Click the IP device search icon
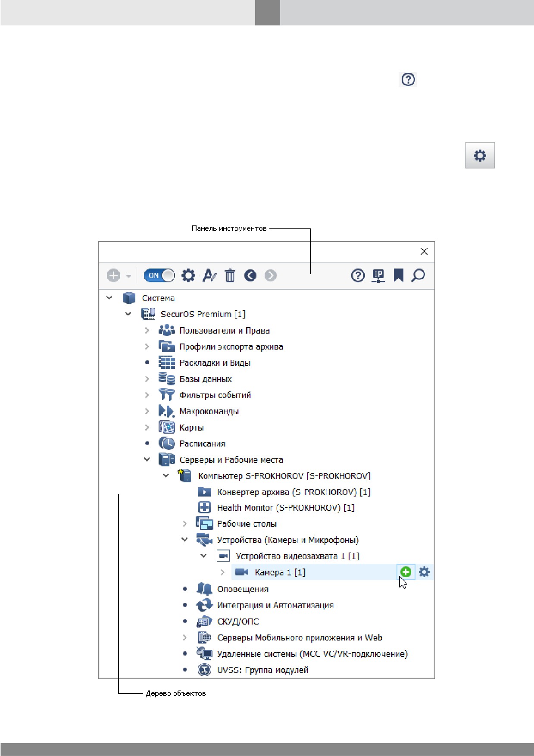The image size is (534, 756). pos(378,275)
